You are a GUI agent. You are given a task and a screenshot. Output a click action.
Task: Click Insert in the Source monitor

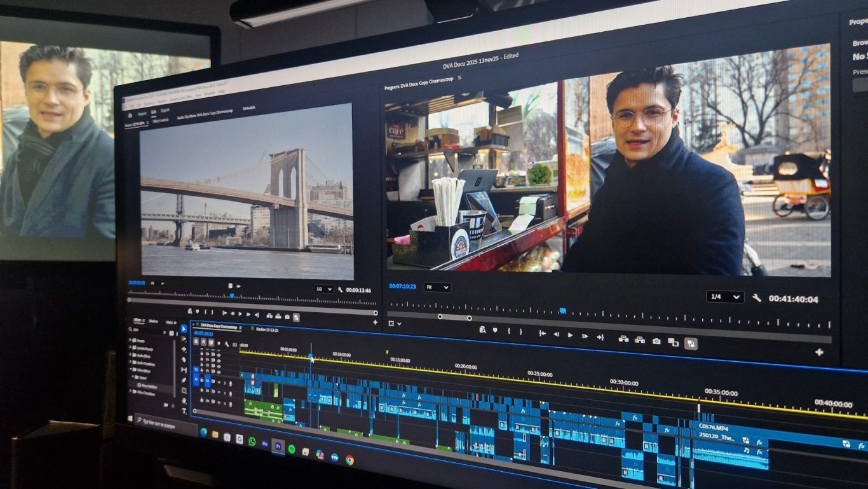tap(269, 315)
